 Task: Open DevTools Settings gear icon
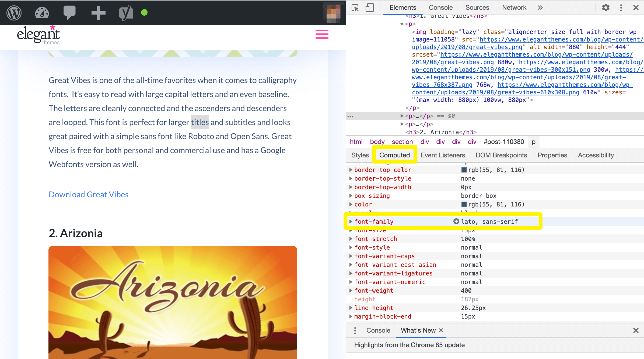point(605,7)
